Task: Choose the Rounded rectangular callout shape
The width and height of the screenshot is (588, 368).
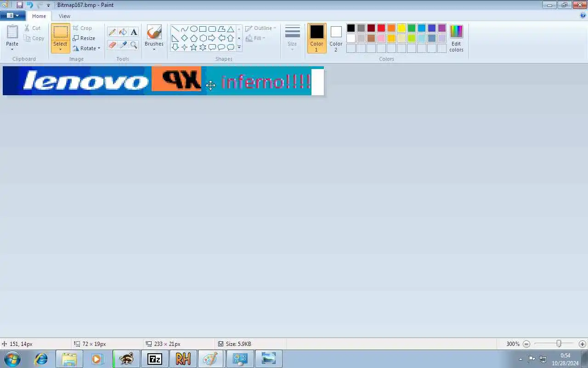Action: [212, 47]
